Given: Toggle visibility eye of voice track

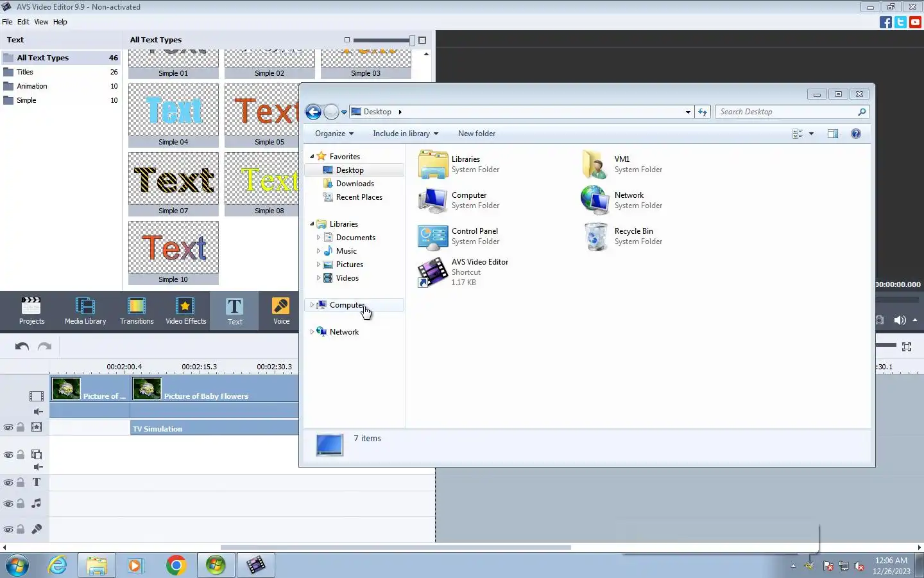Looking at the screenshot, I should coord(8,529).
